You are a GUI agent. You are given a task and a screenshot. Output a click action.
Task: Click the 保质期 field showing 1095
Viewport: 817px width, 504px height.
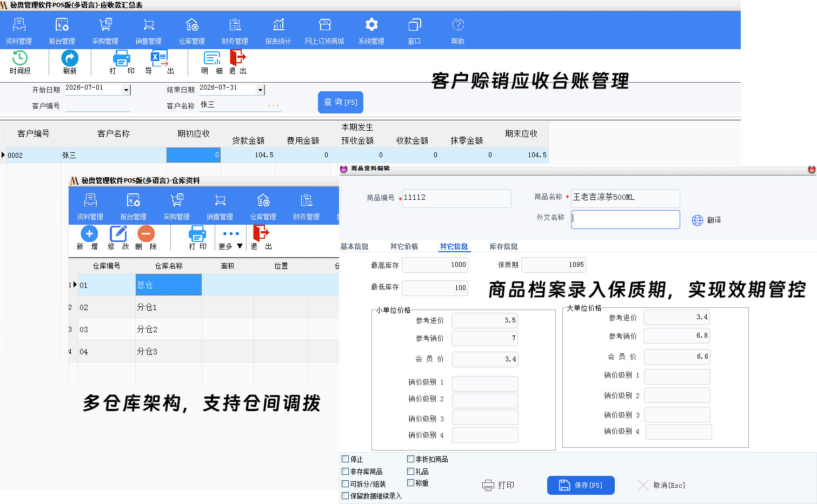pyautogui.click(x=554, y=265)
